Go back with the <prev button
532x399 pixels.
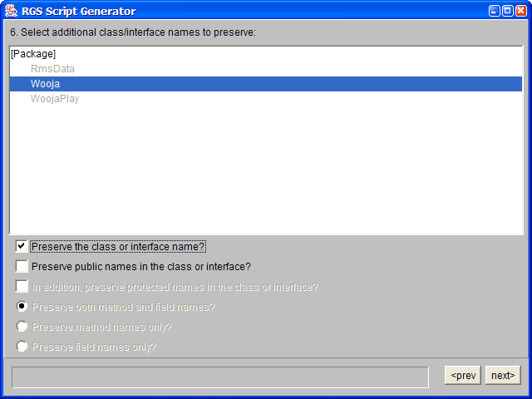(x=463, y=375)
